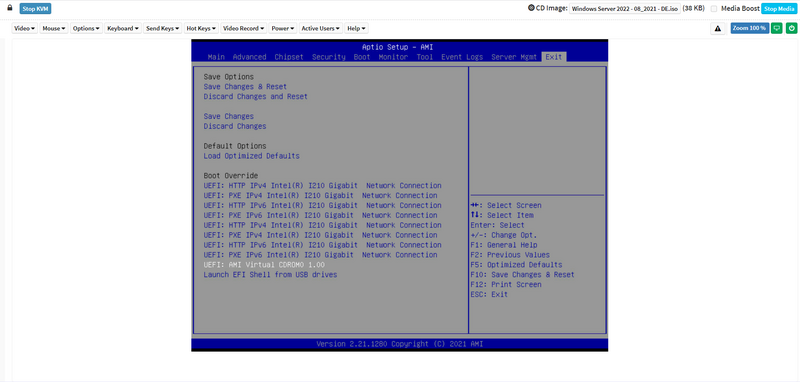Select Discard Changes and Reset option
The image size is (800, 382).
(x=256, y=96)
